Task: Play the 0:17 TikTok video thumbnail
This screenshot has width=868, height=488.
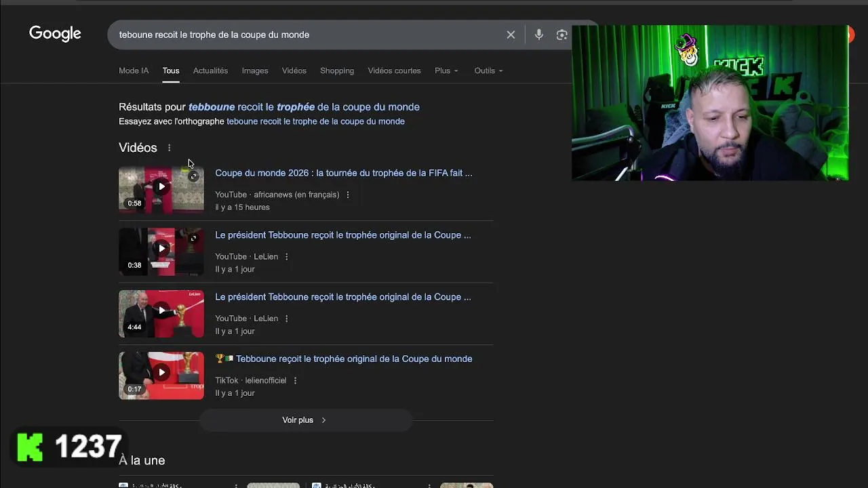Action: [161, 375]
